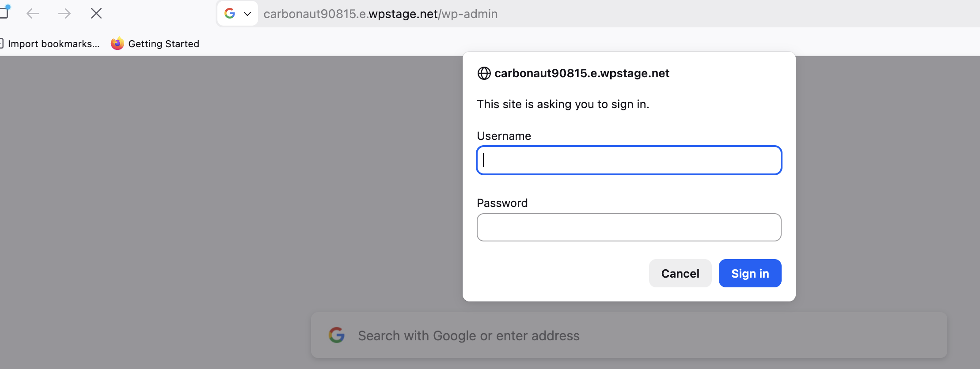Screen dimensions: 980x369
Task: Stop loading the page with X icon
Action: click(96, 14)
